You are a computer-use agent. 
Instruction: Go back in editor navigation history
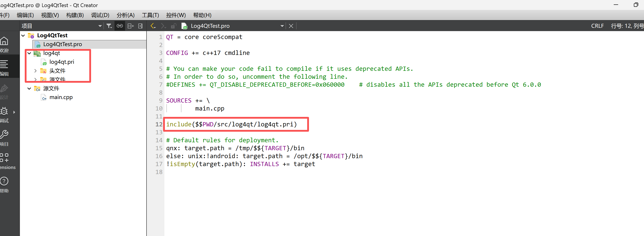pos(153,26)
